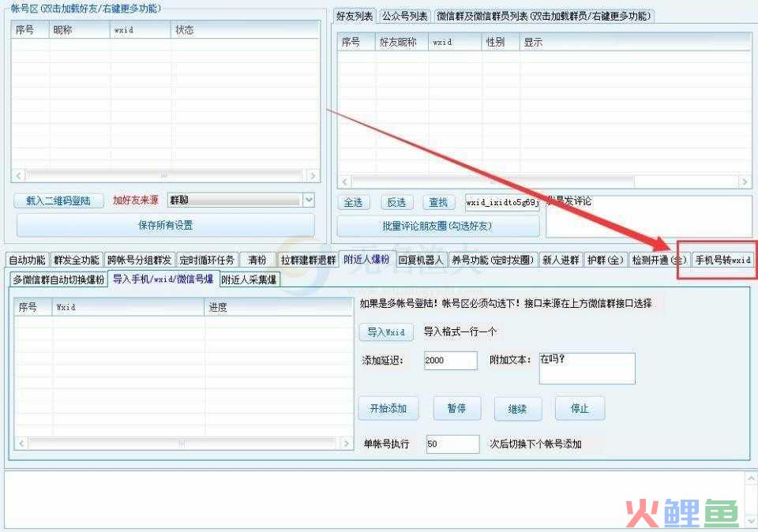The width and height of the screenshot is (758, 532).
Task: Open the 定时循环任务 tab
Action: (x=207, y=260)
